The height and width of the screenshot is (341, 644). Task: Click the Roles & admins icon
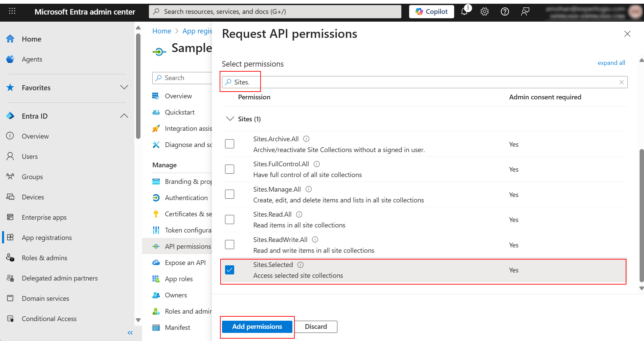(10, 258)
